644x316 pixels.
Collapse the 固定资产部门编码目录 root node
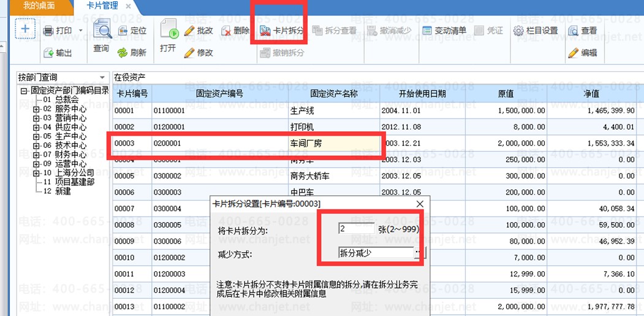24,91
